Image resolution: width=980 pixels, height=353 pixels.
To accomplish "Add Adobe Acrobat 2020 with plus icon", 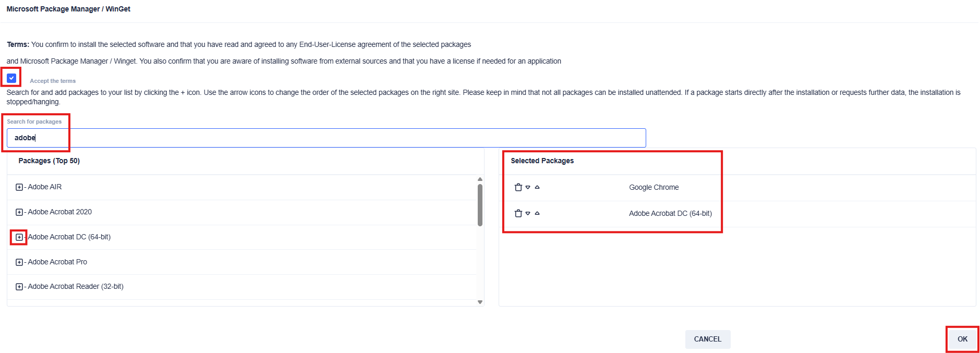I will pos(19,212).
